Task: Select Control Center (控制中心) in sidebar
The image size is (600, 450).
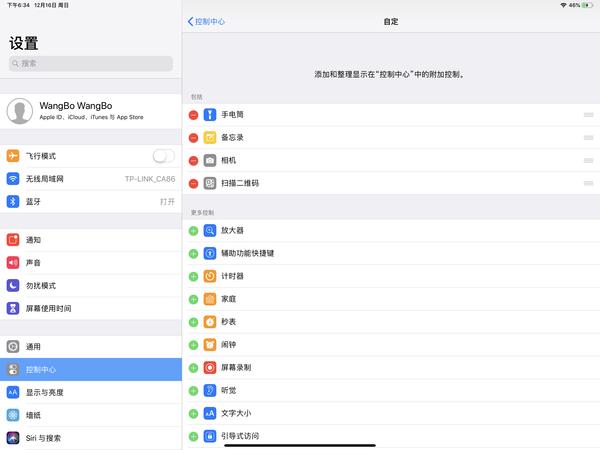Action: click(91, 370)
